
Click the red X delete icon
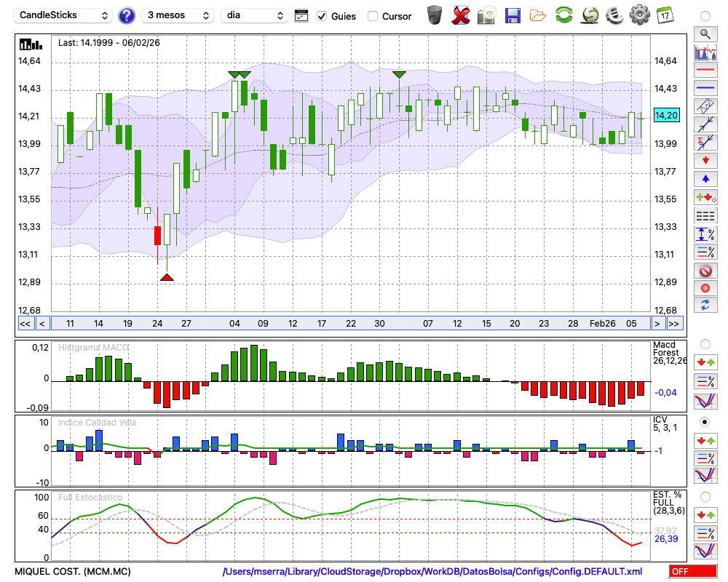point(460,15)
